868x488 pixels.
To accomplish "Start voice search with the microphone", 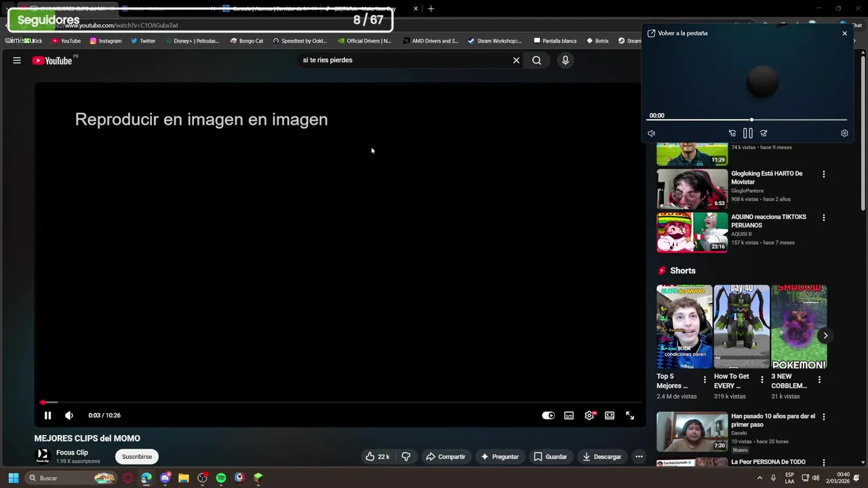I will [565, 60].
